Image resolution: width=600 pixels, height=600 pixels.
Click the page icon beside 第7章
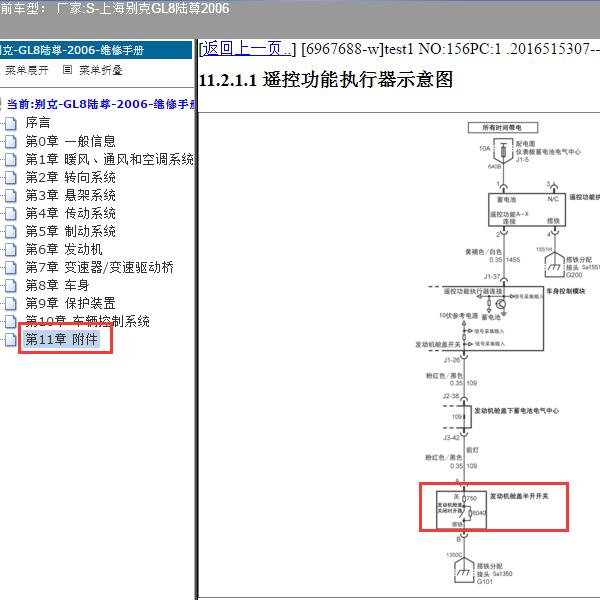(11, 267)
